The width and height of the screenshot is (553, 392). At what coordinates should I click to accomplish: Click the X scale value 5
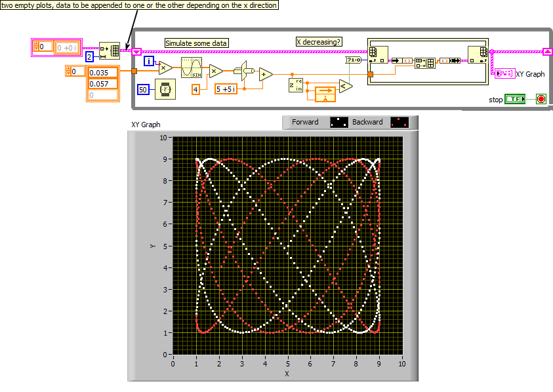(288, 364)
